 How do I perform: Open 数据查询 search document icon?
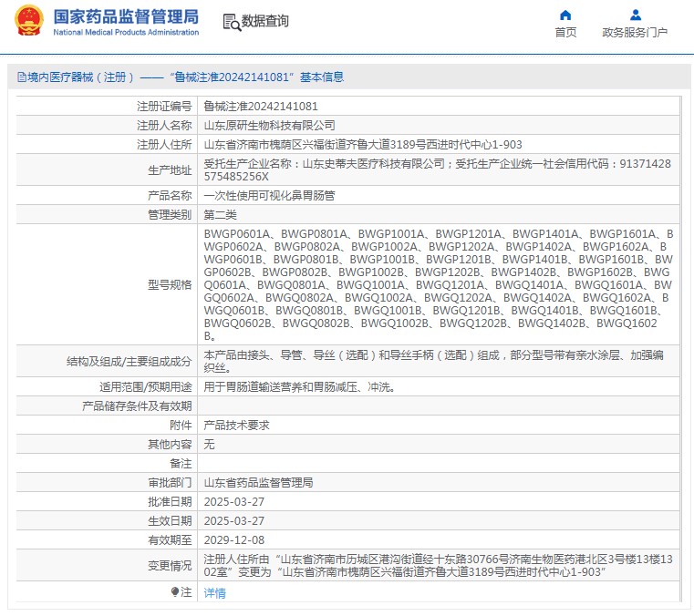pyautogui.click(x=232, y=22)
